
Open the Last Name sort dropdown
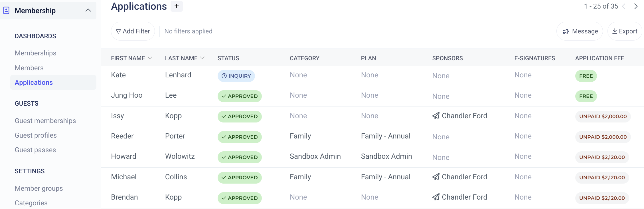pos(202,58)
